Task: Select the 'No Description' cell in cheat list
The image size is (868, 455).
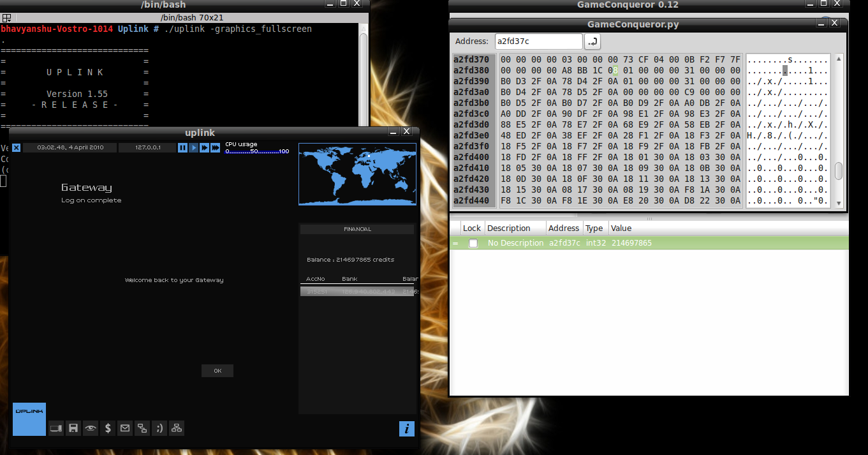Action: coord(515,243)
